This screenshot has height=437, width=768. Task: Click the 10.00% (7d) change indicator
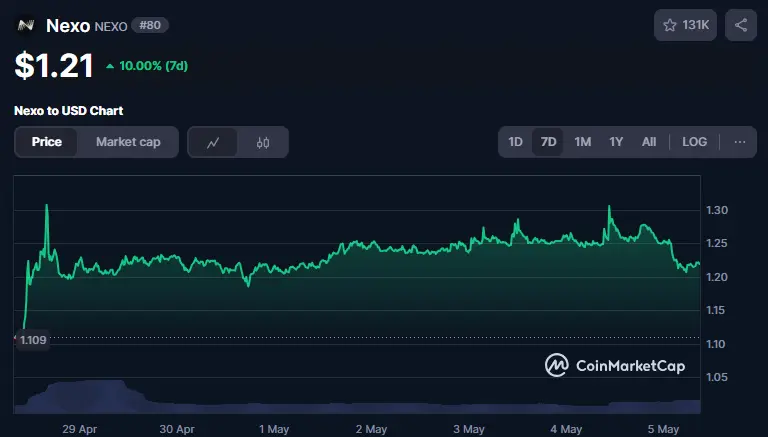[x=147, y=66]
